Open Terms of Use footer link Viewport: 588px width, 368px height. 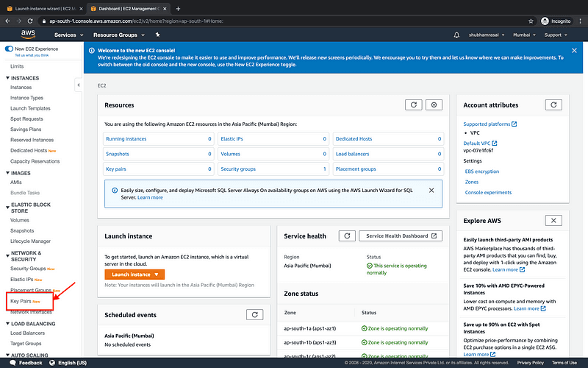click(x=564, y=363)
